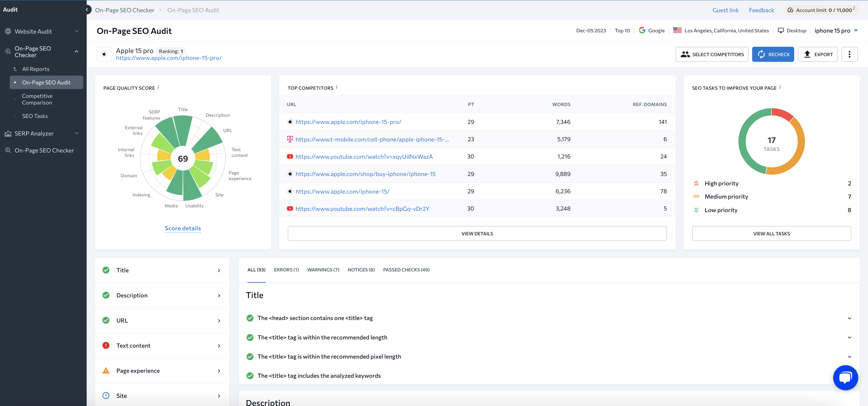This screenshot has height=406, width=868.
Task: Switch to the WARNINGS (7) tab
Action: [x=323, y=270]
